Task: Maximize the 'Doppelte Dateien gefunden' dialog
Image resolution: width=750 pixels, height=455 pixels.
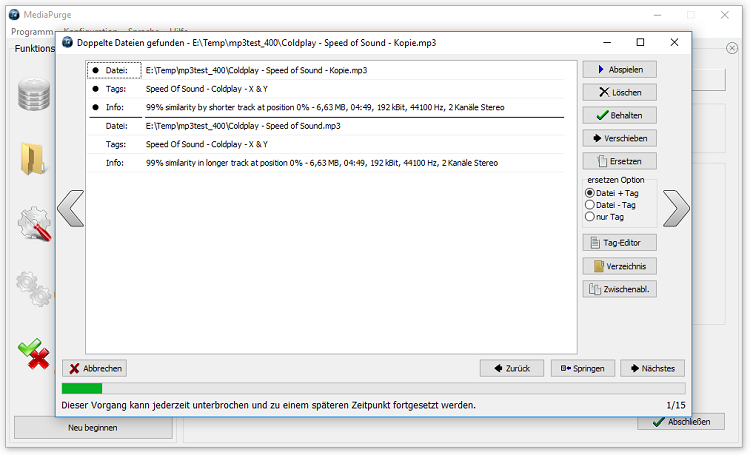Action: (640, 42)
